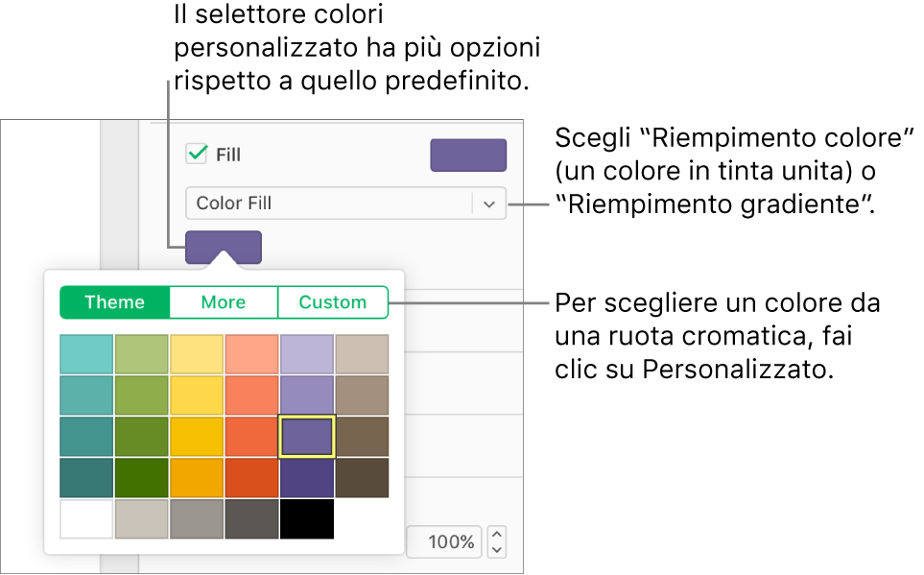The width and height of the screenshot is (924, 575).
Task: Open the purple color well popover
Action: click(x=224, y=247)
